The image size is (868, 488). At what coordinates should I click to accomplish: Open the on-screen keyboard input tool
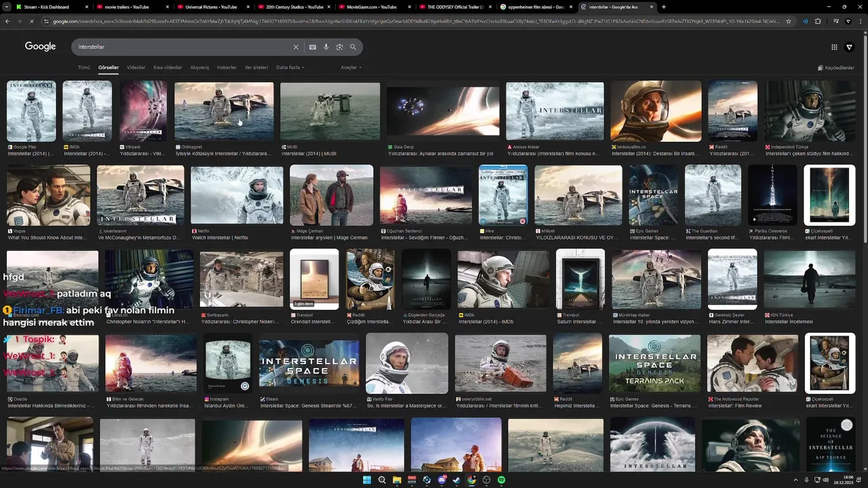pyautogui.click(x=313, y=47)
